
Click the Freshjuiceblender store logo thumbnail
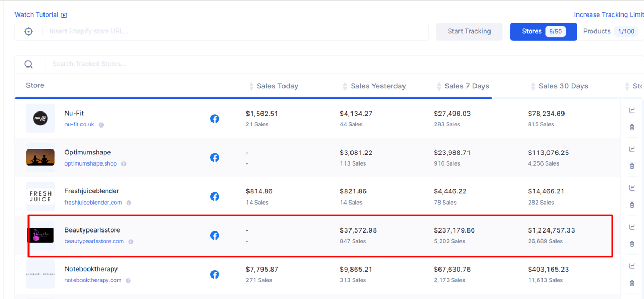(40, 196)
